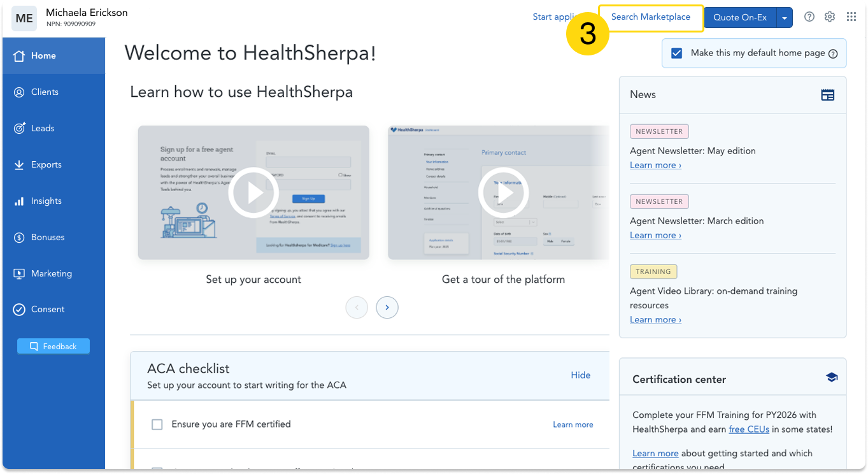Toggle 'Make this my default home page' checkbox
Viewport: 868px width, 474px height.
(677, 53)
